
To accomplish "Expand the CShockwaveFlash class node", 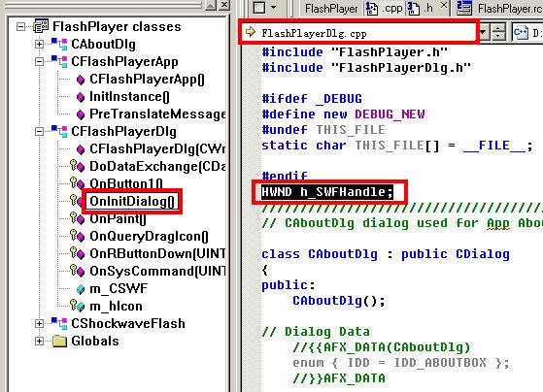I will pos(39,323).
